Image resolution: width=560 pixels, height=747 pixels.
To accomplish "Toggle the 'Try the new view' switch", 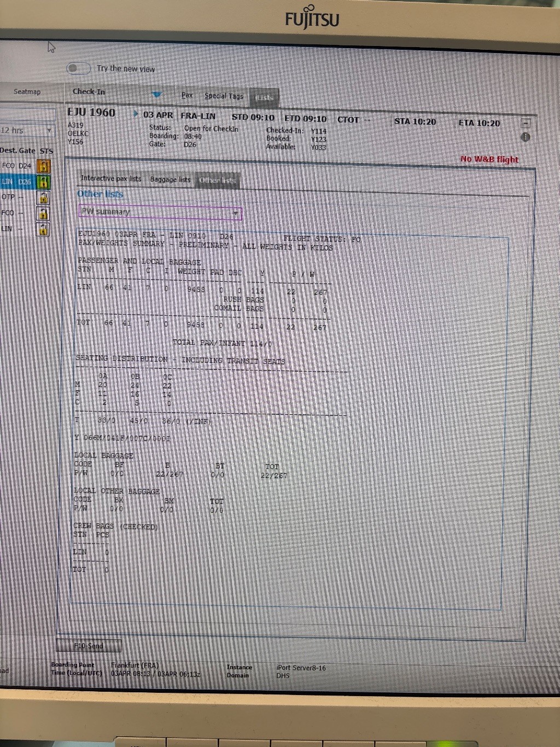I will (78, 68).
